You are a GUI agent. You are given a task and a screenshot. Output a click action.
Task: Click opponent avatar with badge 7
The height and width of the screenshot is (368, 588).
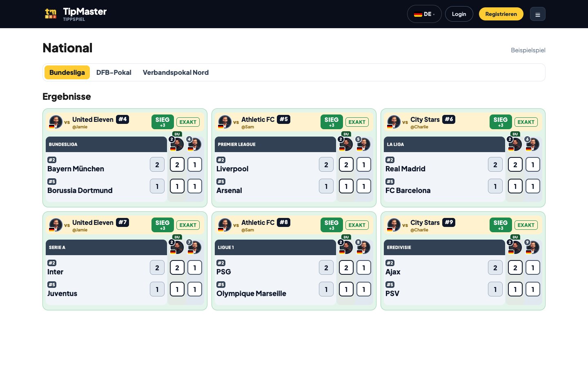tap(194, 247)
